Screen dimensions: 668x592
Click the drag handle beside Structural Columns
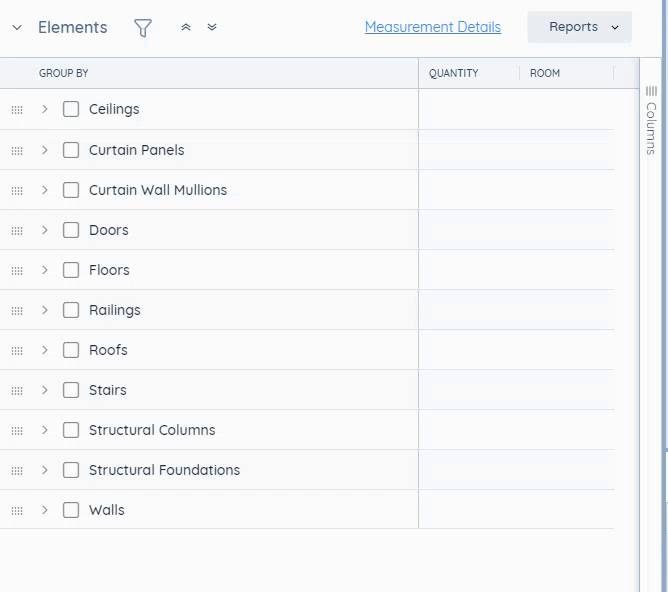[17, 431]
